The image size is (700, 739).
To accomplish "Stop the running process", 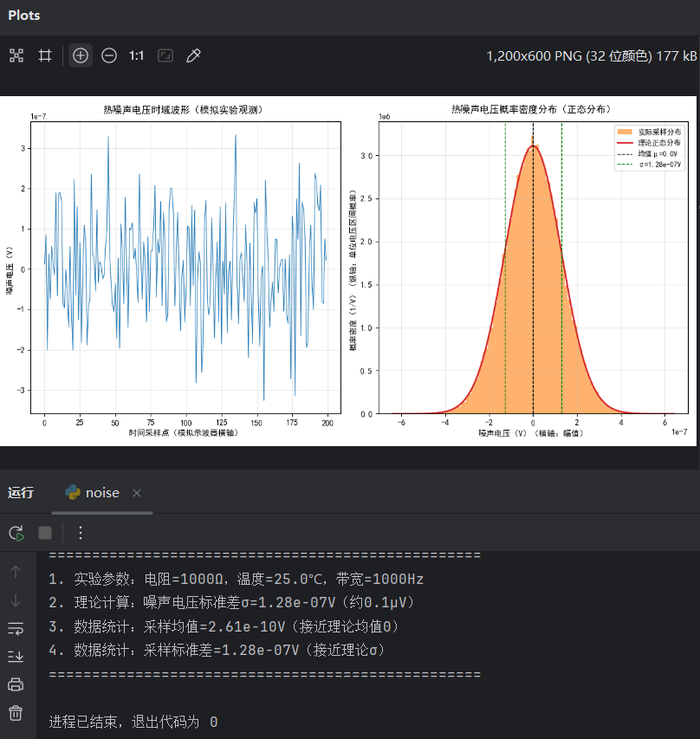I will click(45, 533).
